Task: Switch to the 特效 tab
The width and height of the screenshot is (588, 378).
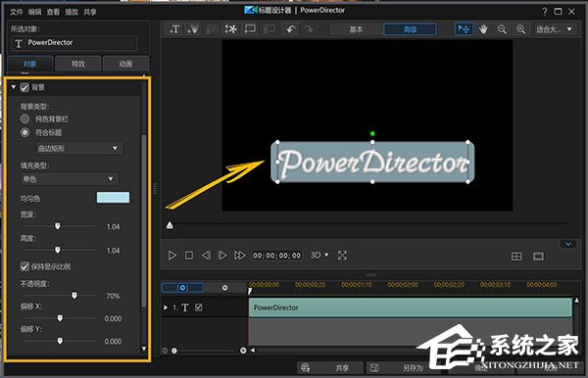Action: pos(78,64)
